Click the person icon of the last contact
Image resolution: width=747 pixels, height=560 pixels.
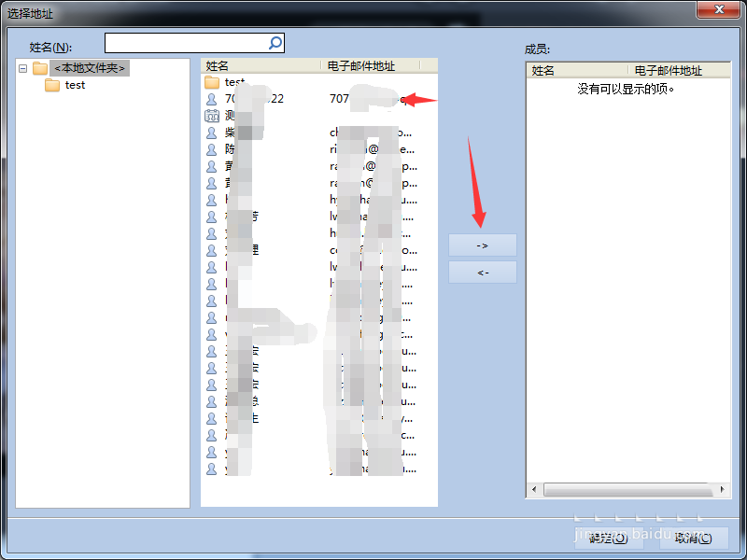pos(211,469)
